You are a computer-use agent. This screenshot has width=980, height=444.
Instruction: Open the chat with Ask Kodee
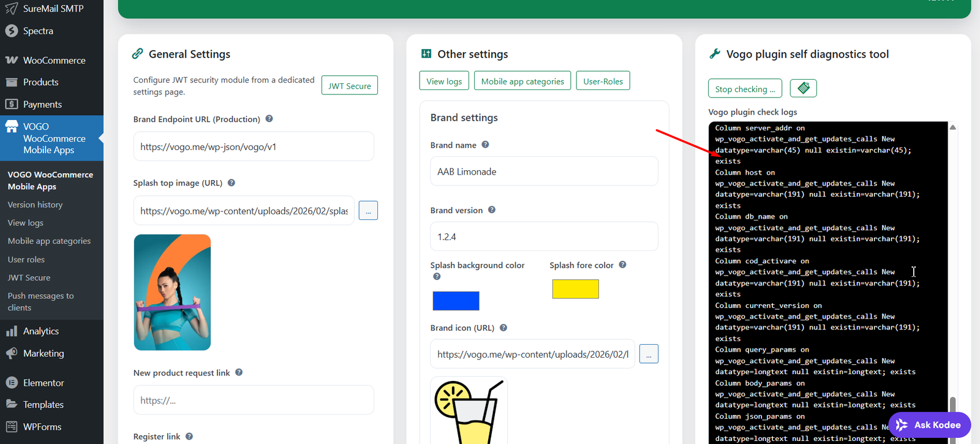click(x=929, y=425)
